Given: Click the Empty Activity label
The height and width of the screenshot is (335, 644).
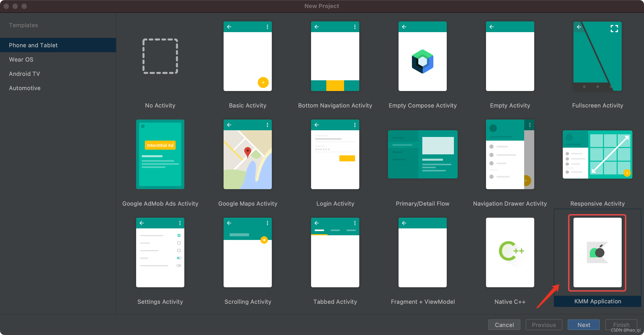Looking at the screenshot, I should tap(510, 105).
